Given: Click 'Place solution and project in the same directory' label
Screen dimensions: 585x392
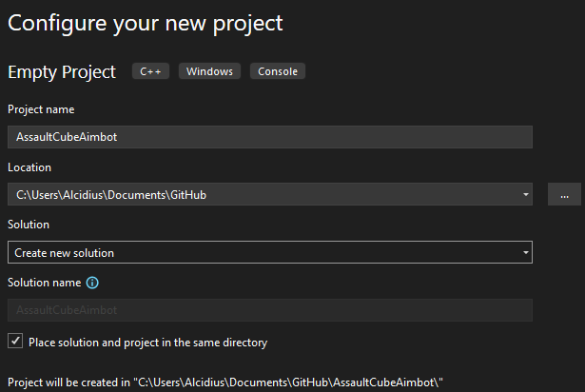Looking at the screenshot, I should tap(147, 343).
